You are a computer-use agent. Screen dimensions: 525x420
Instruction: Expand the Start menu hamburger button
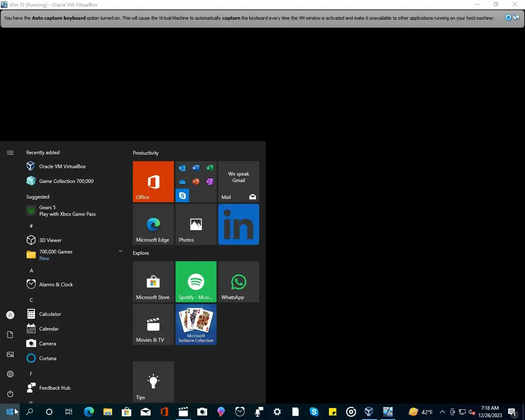click(x=10, y=153)
